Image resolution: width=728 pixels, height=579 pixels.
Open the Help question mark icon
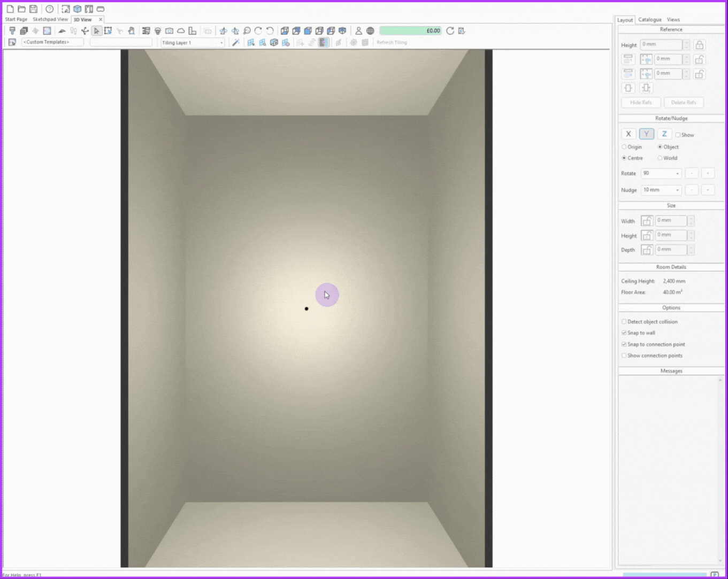tap(50, 9)
